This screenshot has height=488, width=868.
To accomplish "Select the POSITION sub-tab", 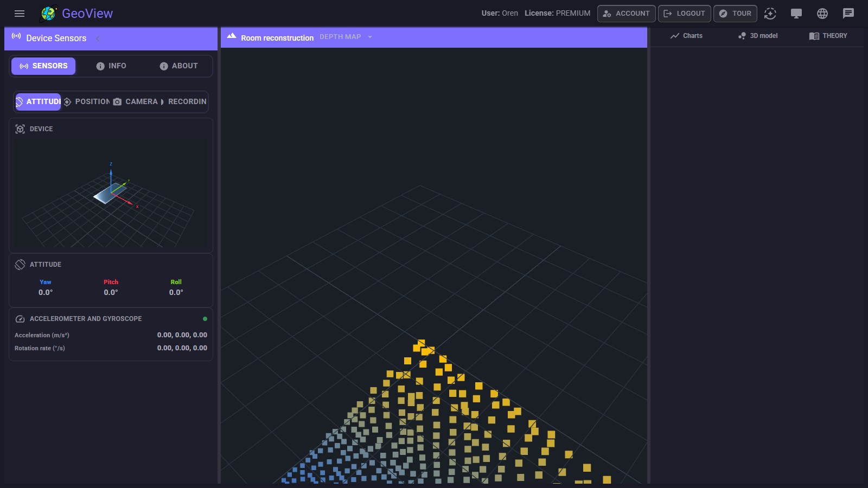I will [86, 102].
